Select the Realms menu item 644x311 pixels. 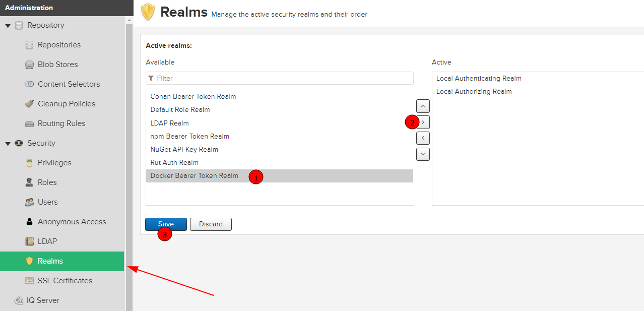[62, 261]
